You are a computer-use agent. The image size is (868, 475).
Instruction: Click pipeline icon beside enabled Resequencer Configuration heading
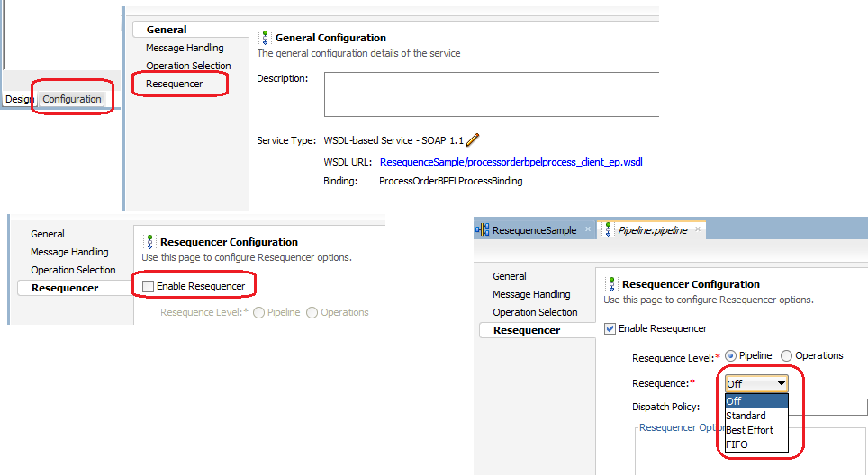[x=611, y=284]
